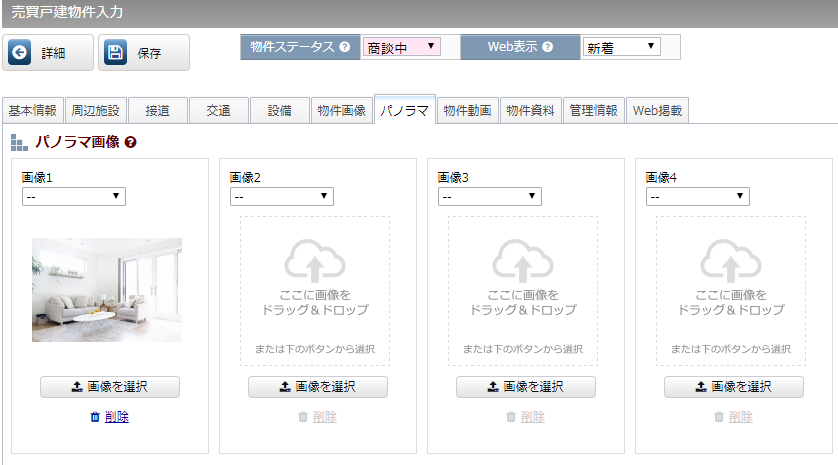The height and width of the screenshot is (465, 838).
Task: Click the cloud upload icon in 画像2
Action: tap(315, 261)
